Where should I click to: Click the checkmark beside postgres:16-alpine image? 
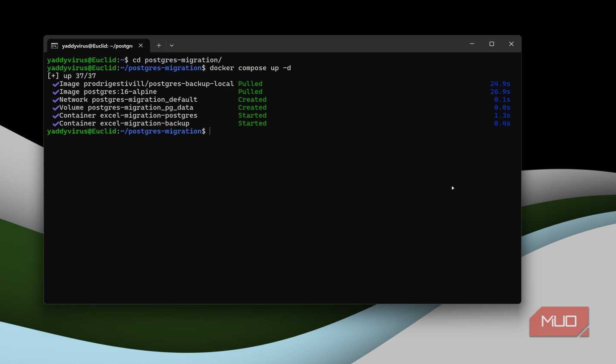pyautogui.click(x=56, y=92)
